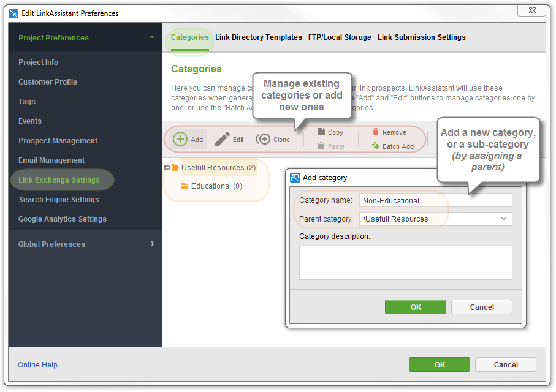
Task: Click the LinkAssistant icon in main title bar
Action: pyautogui.click(x=13, y=13)
